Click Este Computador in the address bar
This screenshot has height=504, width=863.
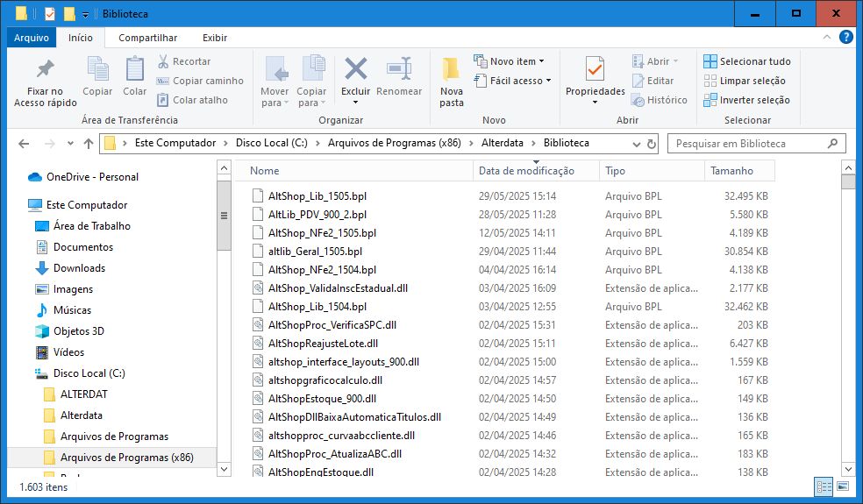175,143
